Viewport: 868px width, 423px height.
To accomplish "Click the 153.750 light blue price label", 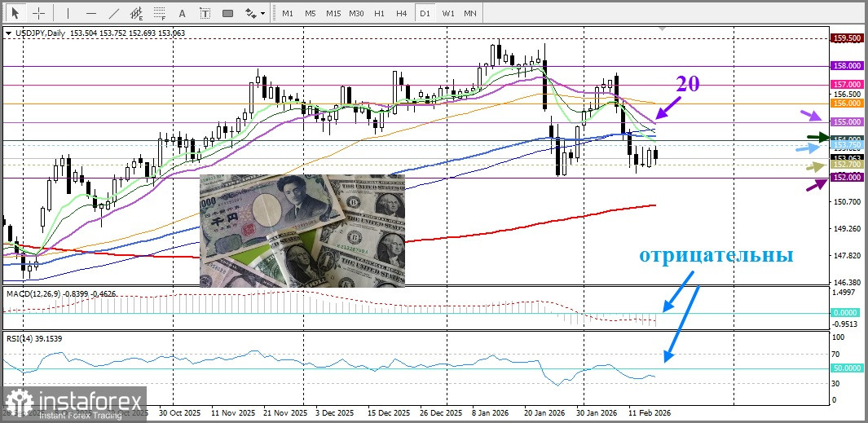I will click(847, 144).
